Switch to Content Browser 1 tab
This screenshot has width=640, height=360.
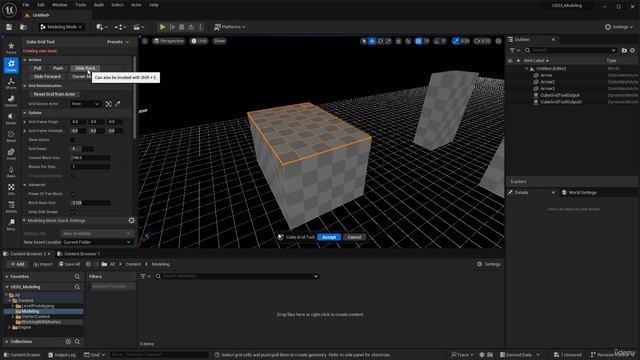tap(78, 254)
